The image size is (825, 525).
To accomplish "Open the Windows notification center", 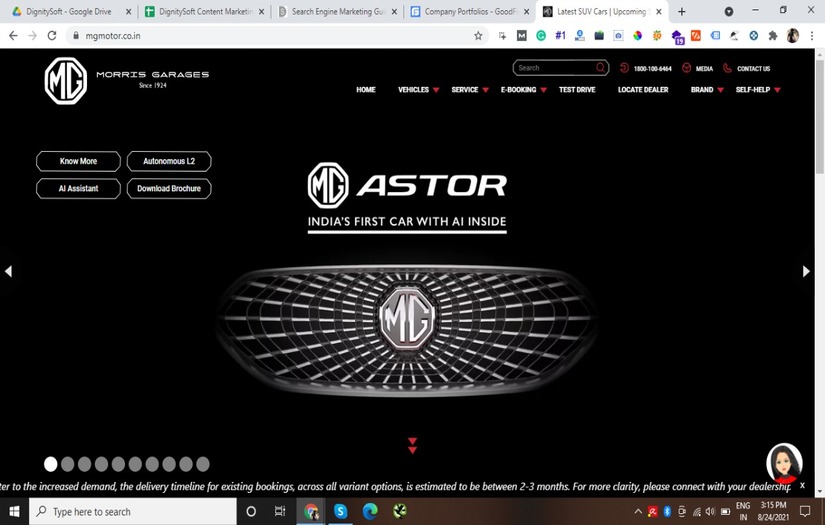I will coord(805,511).
